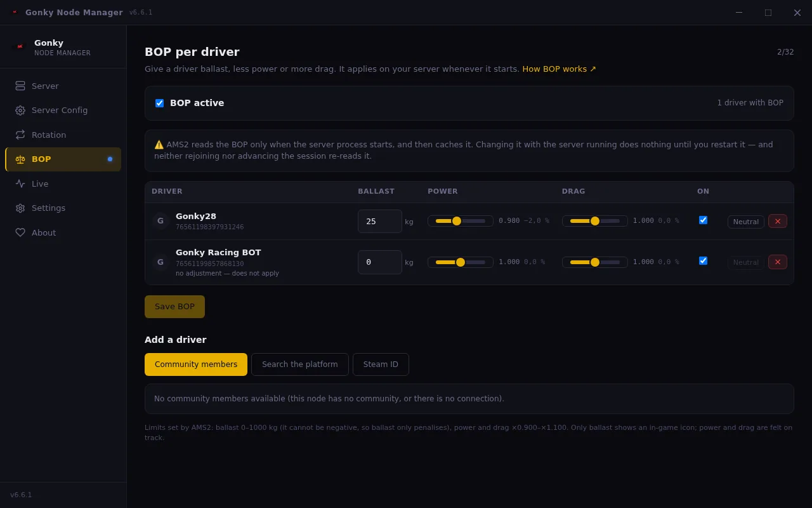
Task: Go to the Rotation page
Action: (x=63, y=135)
